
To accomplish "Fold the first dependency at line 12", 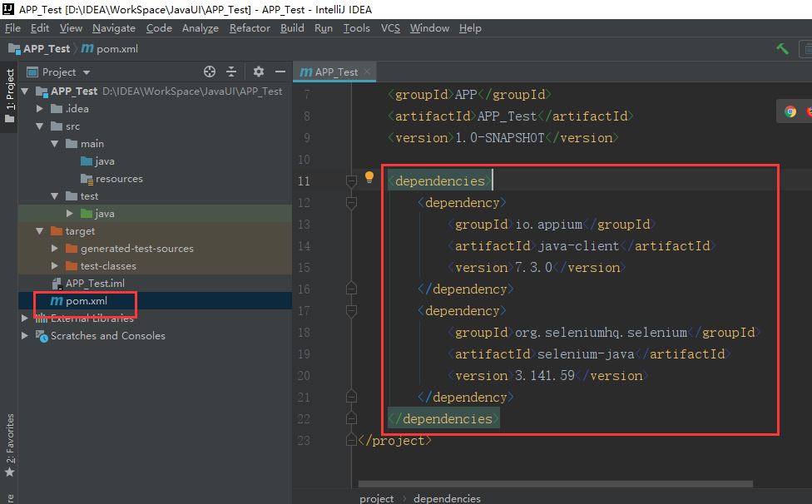I will 351,203.
